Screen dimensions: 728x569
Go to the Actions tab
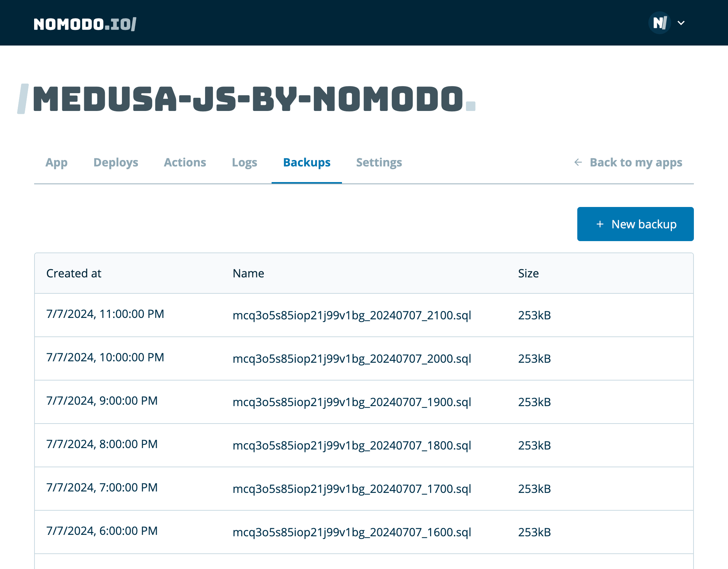click(185, 163)
